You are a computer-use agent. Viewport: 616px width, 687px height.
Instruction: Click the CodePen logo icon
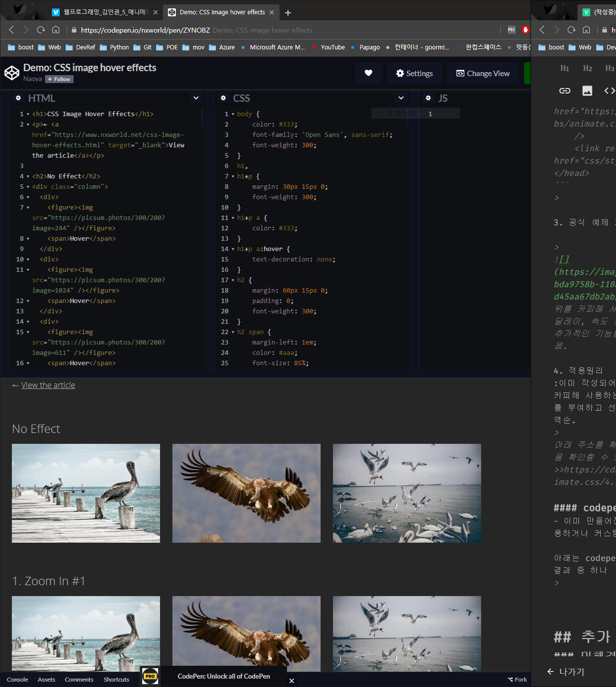tap(12, 73)
